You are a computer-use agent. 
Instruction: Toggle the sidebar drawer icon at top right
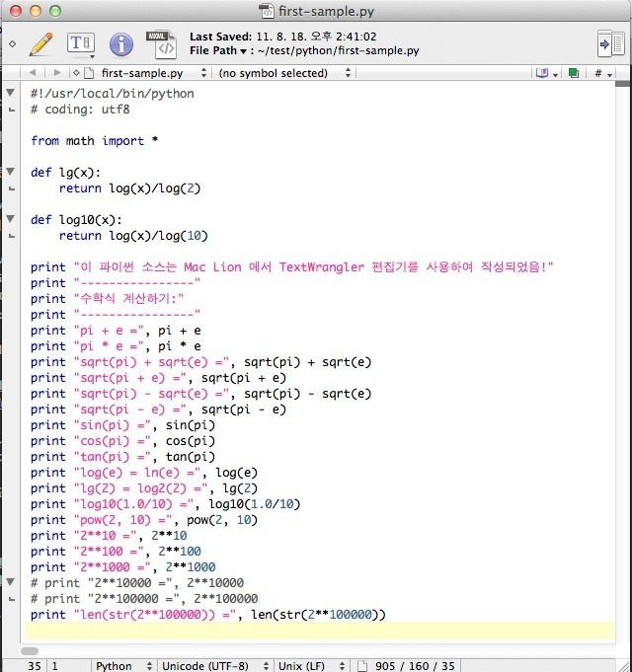610,43
